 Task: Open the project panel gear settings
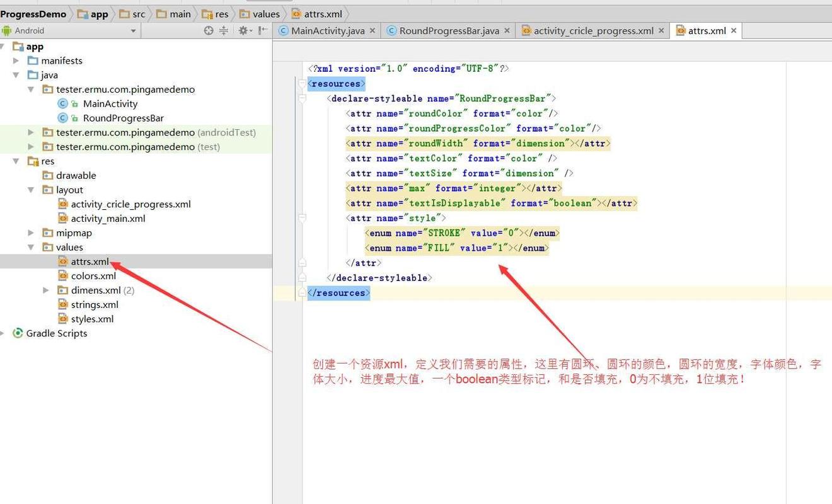pyautogui.click(x=243, y=30)
